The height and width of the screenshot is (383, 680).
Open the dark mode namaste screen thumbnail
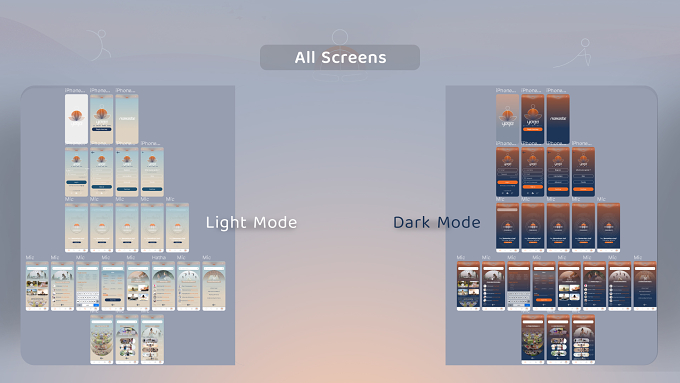click(x=558, y=119)
